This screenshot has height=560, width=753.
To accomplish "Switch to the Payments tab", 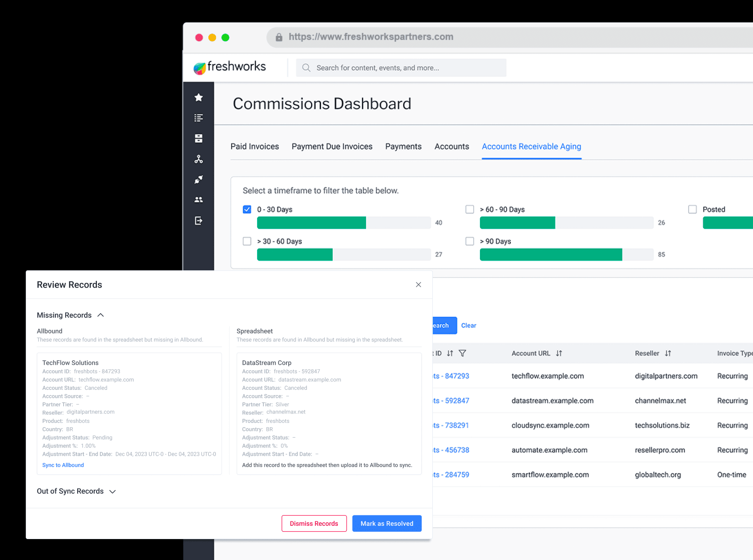I will [x=403, y=146].
